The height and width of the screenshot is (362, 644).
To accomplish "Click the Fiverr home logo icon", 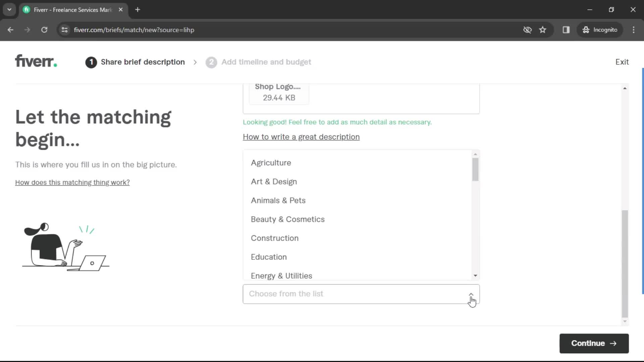I will [x=36, y=61].
